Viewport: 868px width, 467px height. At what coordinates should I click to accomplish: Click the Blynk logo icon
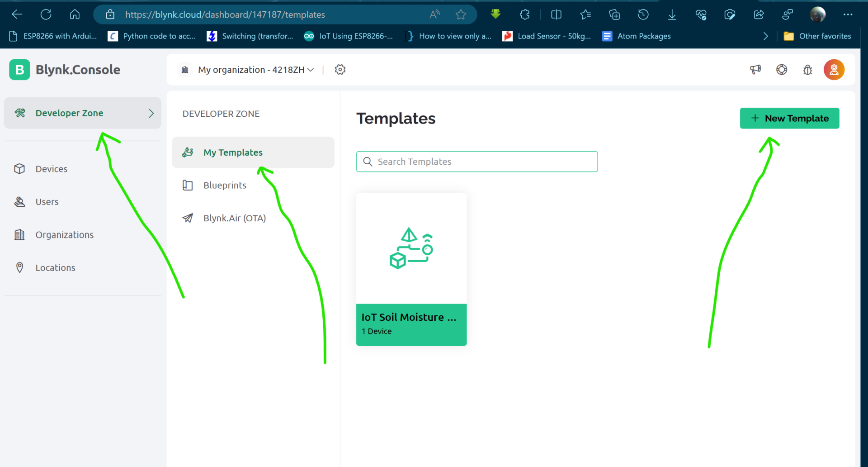coord(19,70)
